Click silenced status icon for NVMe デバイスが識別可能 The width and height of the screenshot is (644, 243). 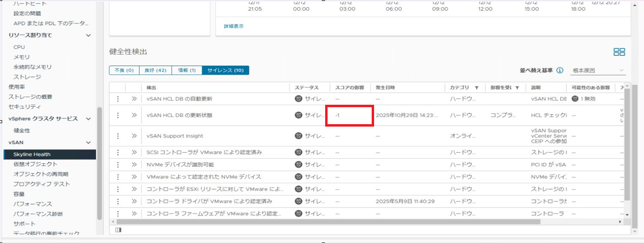pyautogui.click(x=298, y=164)
